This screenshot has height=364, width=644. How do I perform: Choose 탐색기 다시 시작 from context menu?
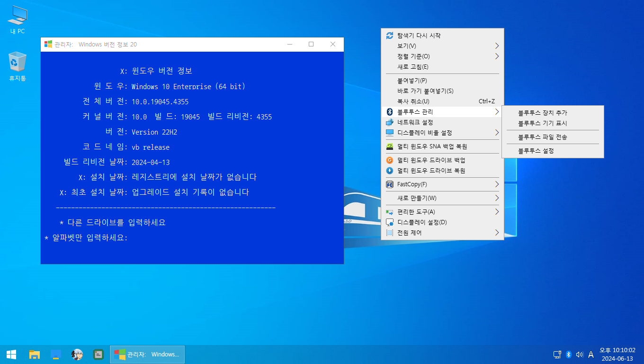pos(442,36)
